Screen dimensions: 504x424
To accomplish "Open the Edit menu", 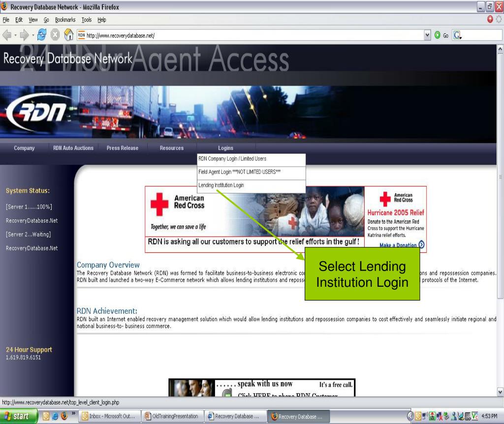I will coord(19,20).
